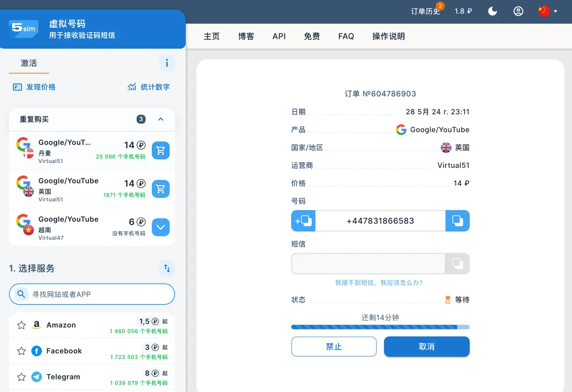Click 1 460 056 个手机号码 text
The image size is (572, 392).
click(138, 331)
